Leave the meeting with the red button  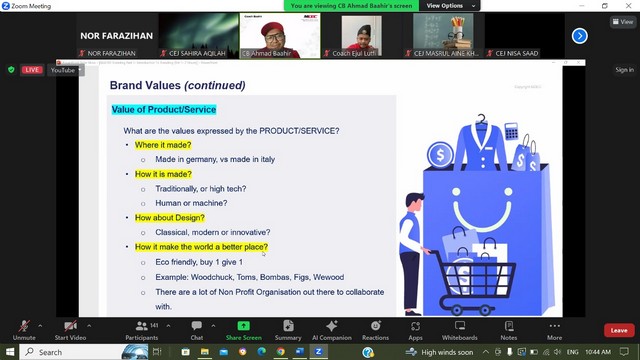[619, 330]
